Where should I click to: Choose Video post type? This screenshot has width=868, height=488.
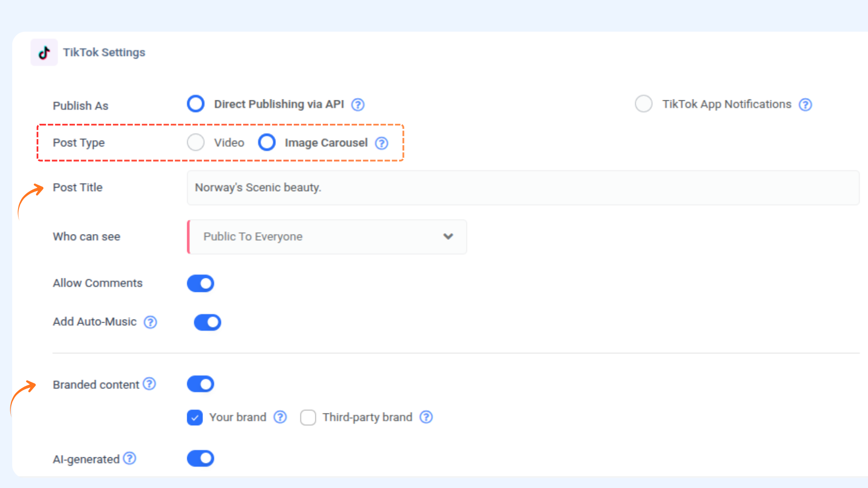pyautogui.click(x=196, y=142)
